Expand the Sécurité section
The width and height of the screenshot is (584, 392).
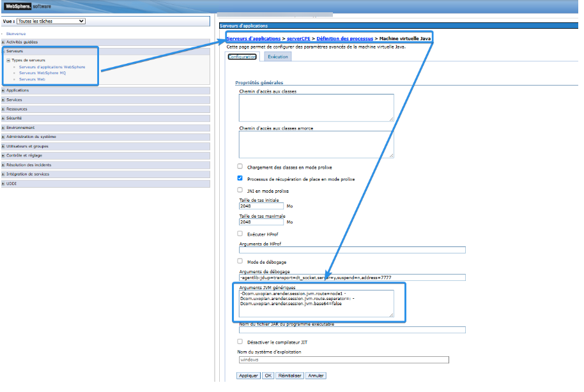click(x=3, y=118)
